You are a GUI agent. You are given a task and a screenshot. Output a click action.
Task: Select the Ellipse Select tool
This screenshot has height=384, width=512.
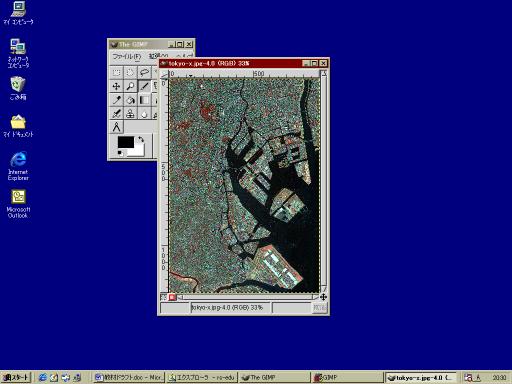tap(130, 72)
